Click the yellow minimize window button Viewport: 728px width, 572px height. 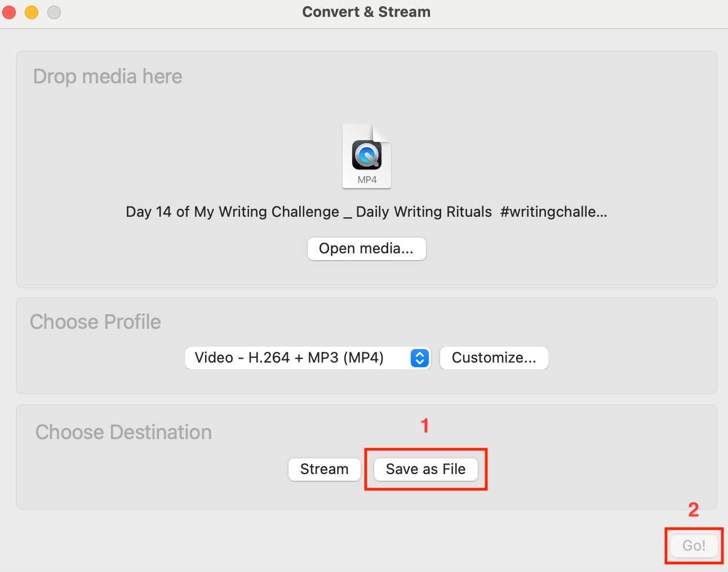32,12
